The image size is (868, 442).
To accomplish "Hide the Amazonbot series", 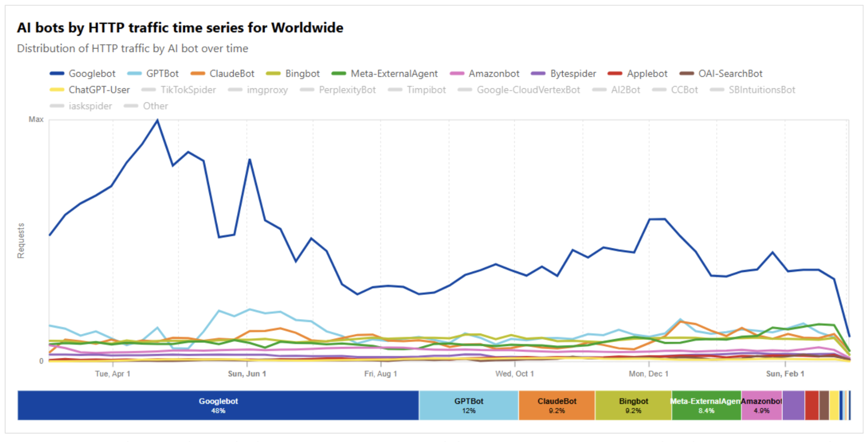I will coord(494,74).
